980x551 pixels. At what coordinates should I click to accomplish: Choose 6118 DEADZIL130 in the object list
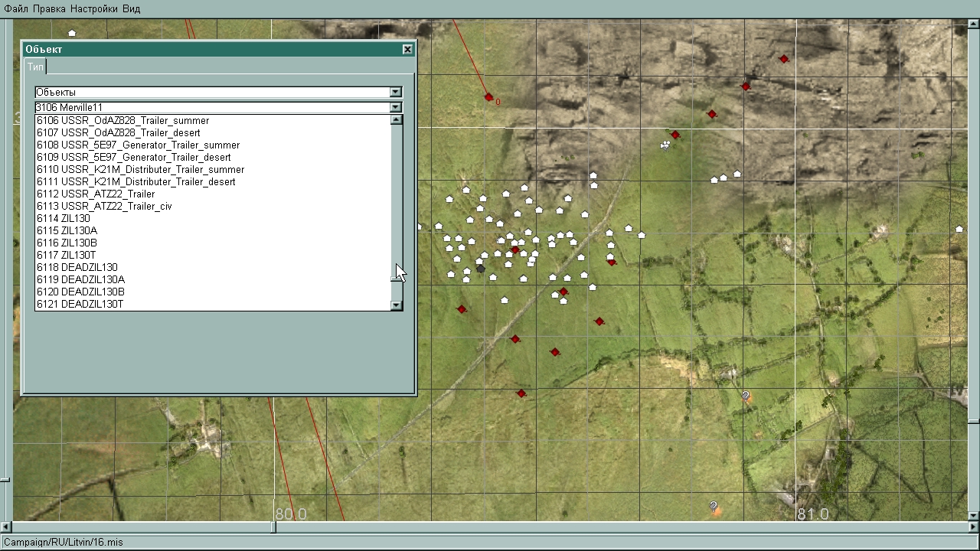[77, 268]
